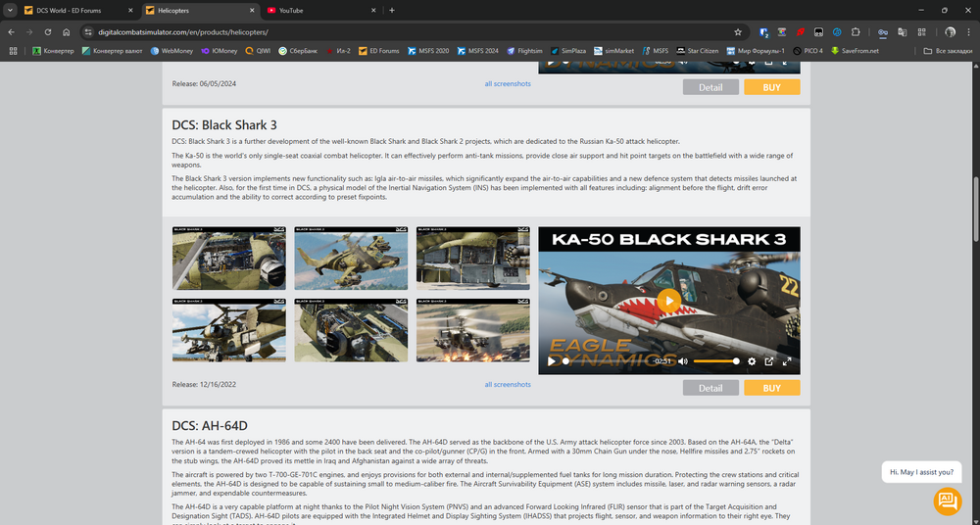Click the small play icon in video control bar
This screenshot has width=980, height=525.
click(x=551, y=361)
